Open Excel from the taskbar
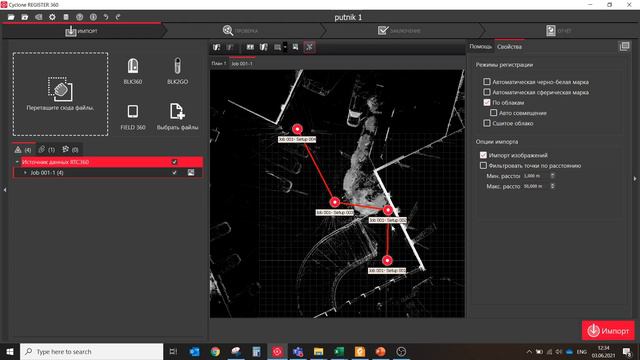Viewport: 640px width, 360px height. click(339, 351)
